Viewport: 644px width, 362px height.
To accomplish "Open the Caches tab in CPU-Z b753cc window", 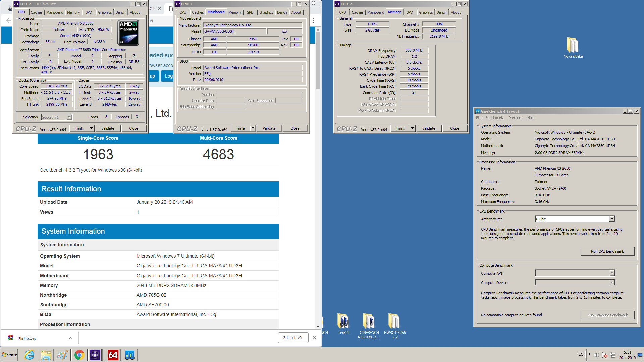I will pyautogui.click(x=37, y=12).
